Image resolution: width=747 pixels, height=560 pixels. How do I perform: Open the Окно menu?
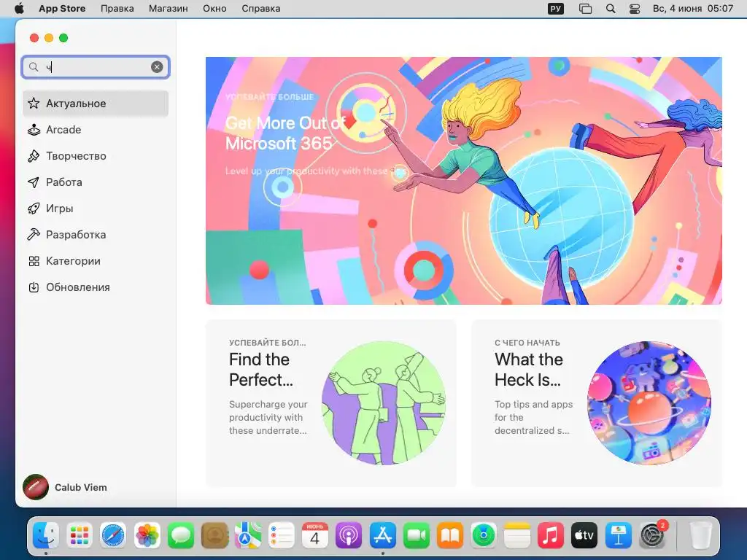[214, 9]
